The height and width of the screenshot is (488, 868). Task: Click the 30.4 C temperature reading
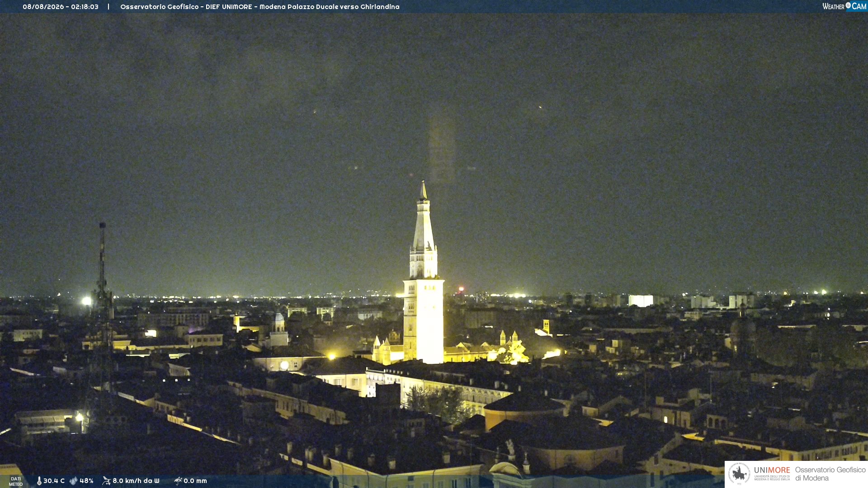54,481
